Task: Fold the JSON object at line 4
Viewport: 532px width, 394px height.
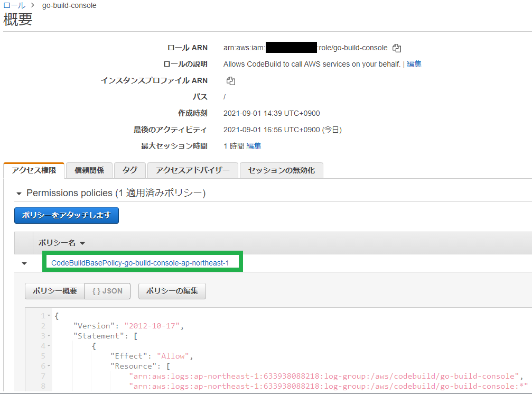Action: pyautogui.click(x=49, y=346)
